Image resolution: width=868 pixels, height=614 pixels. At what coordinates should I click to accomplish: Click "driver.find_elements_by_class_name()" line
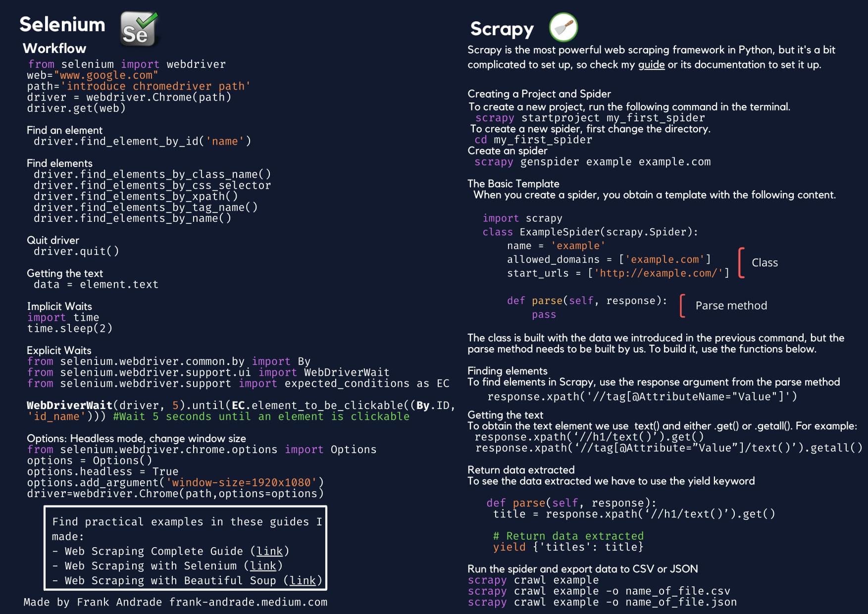[153, 174]
